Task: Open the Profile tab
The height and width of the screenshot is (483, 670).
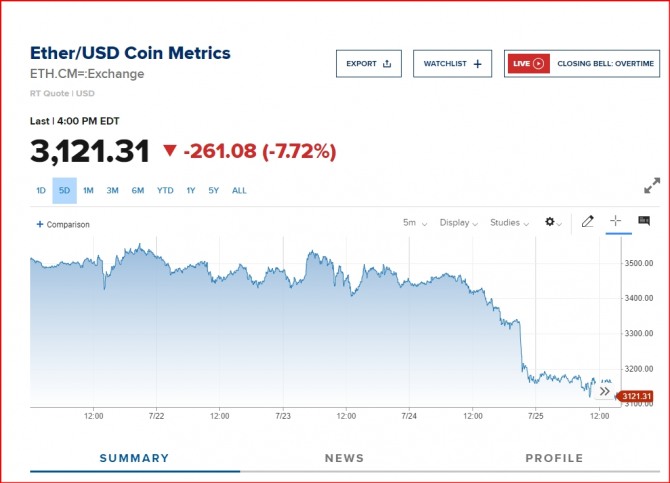Action: coord(554,458)
